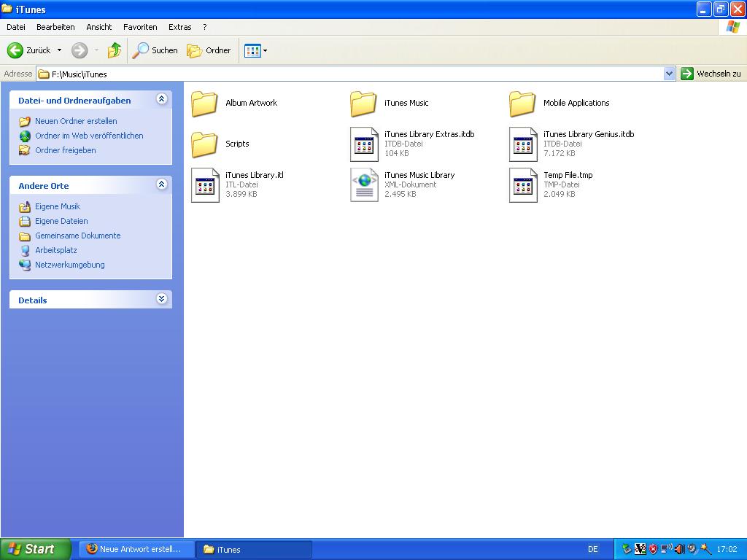The width and height of the screenshot is (747, 560).
Task: Click Neuen Ordner erstellen link
Action: (x=76, y=121)
